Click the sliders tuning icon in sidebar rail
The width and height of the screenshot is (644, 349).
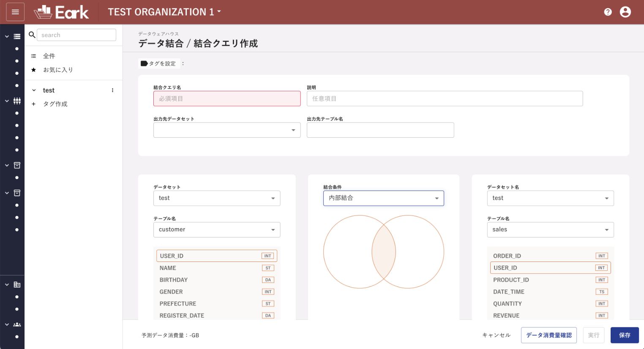[17, 101]
